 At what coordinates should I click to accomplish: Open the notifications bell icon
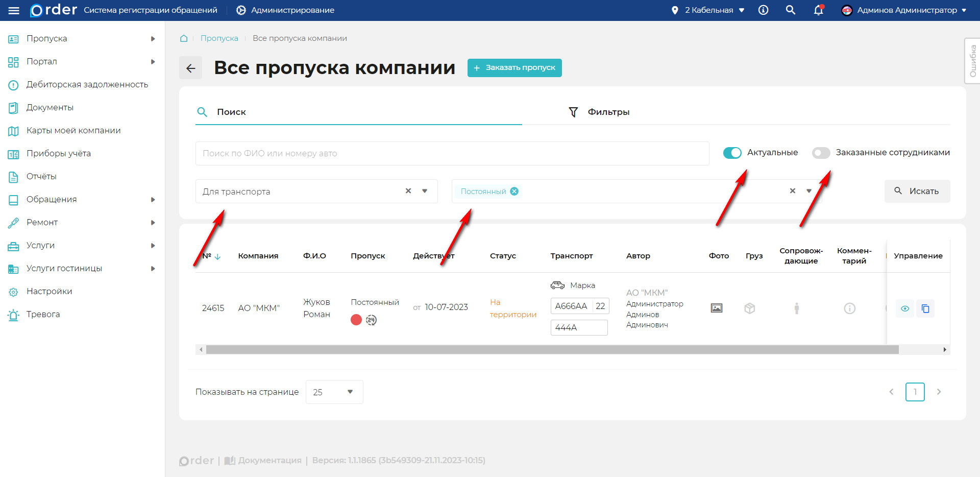[x=818, y=10]
